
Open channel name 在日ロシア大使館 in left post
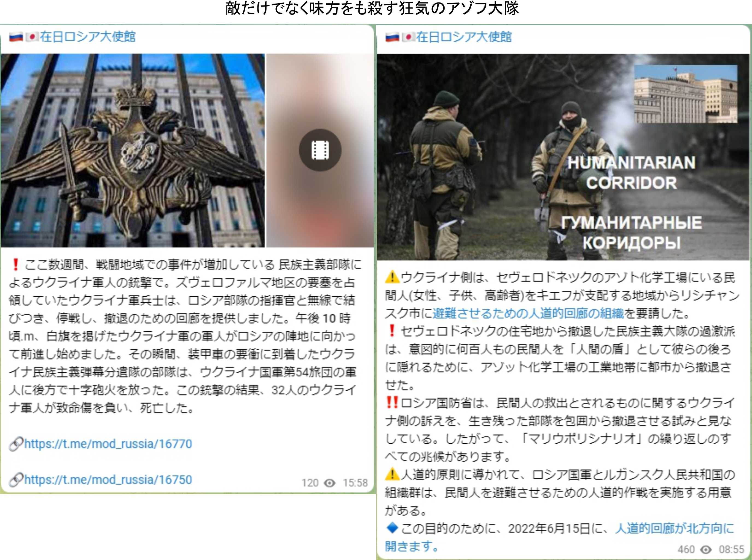(87, 36)
